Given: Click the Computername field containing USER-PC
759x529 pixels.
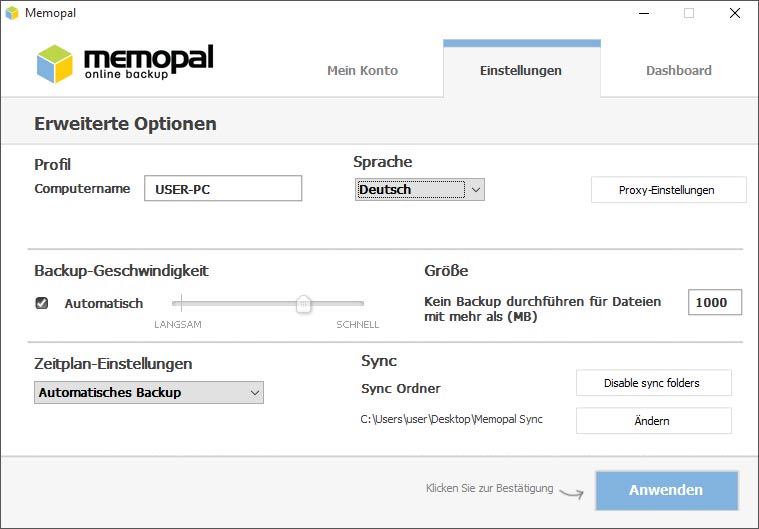Looking at the screenshot, I should coord(223,188).
